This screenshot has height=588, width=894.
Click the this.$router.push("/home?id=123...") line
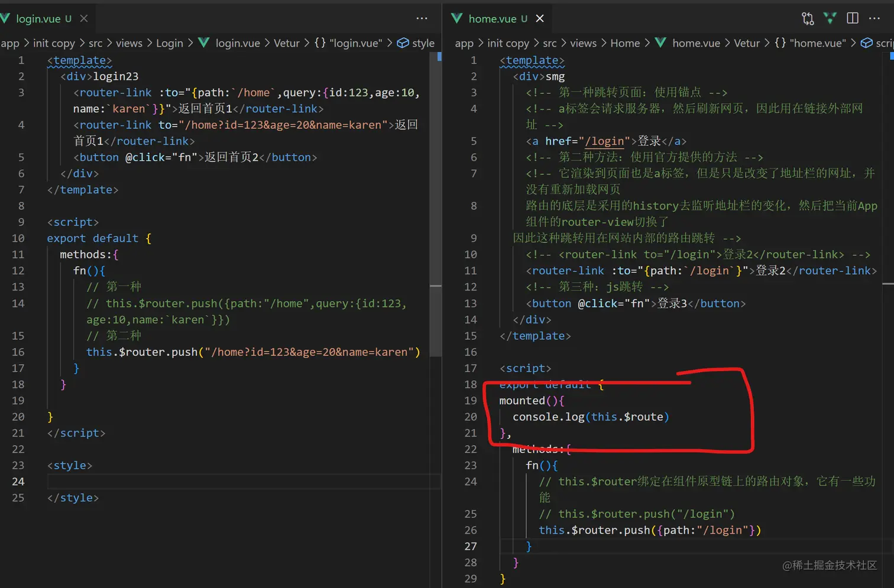253,352
